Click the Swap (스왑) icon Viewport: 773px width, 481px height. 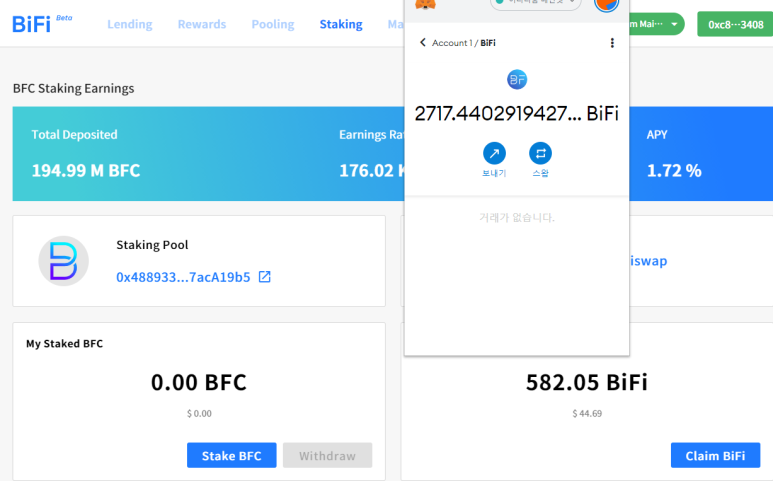(x=540, y=153)
